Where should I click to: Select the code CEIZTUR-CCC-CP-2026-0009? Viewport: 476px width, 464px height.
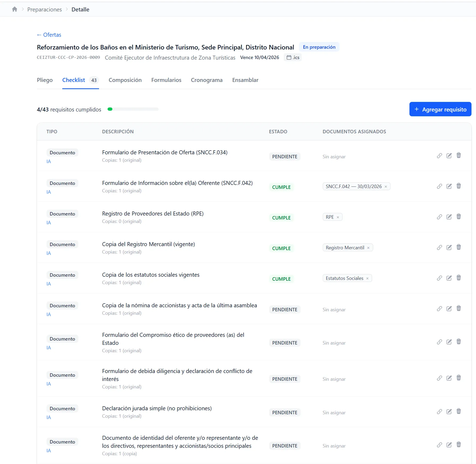pos(68,57)
